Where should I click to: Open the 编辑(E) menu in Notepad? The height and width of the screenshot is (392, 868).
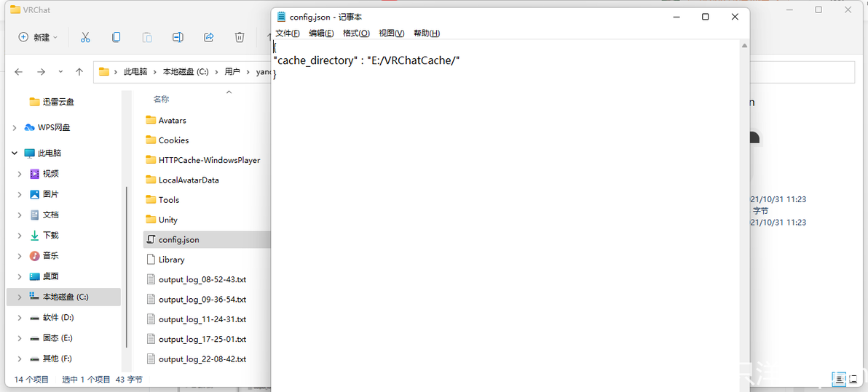(321, 33)
